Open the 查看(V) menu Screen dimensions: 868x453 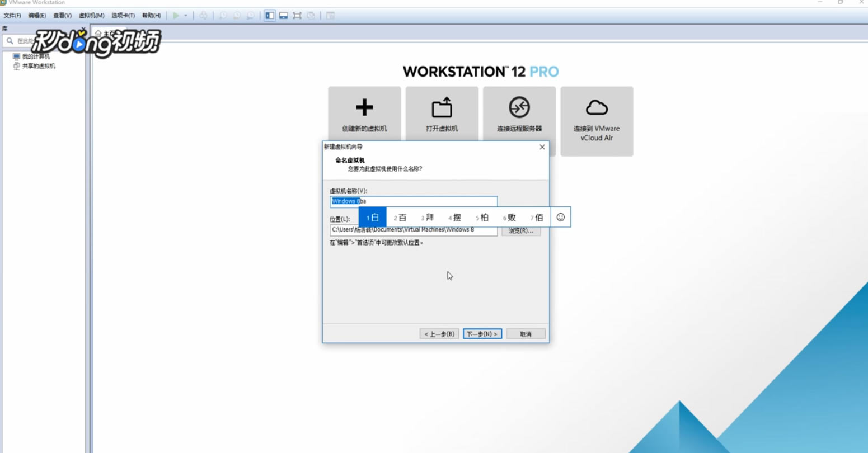[62, 16]
